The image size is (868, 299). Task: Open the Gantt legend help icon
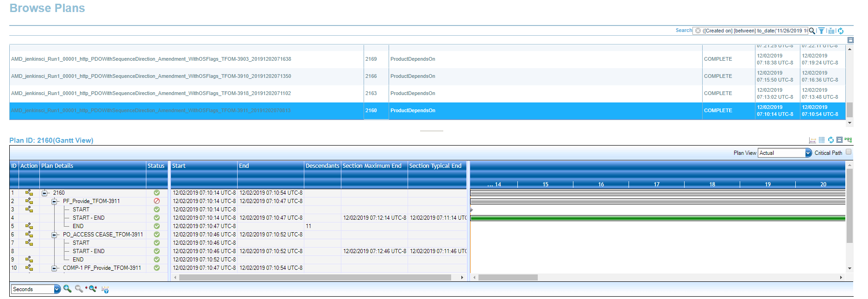(x=105, y=290)
